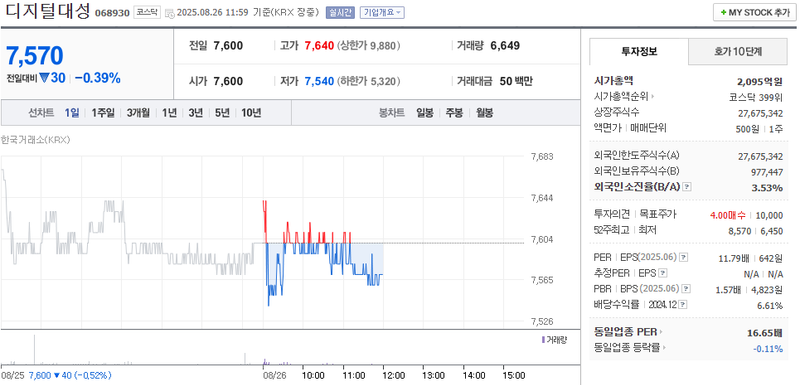Select the 5년 line chart period
The image size is (800, 385).
(222, 113)
